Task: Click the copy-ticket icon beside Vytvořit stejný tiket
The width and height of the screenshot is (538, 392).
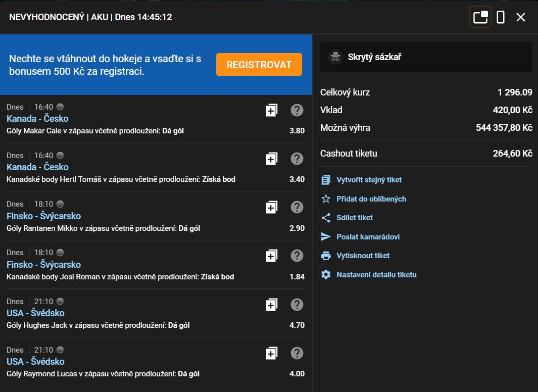Action: [x=326, y=180]
